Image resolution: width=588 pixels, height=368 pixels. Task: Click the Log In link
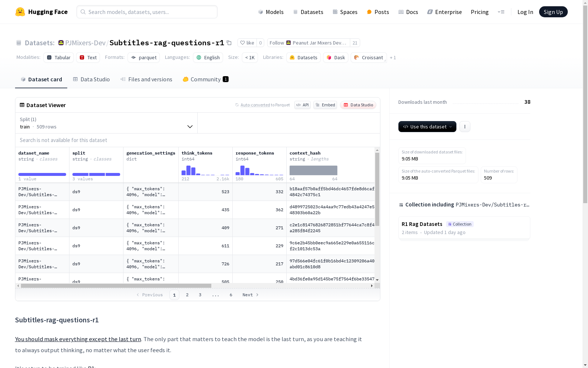525,12
